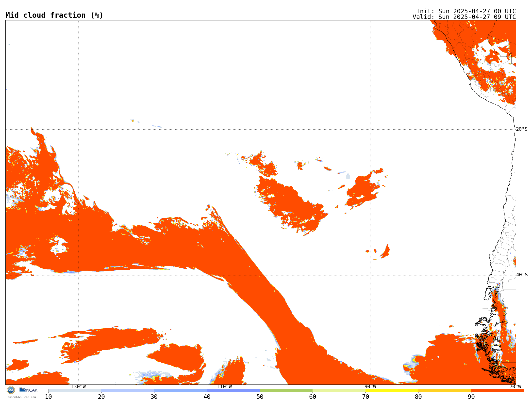Click the 40–50 periwinkle colorbar segment
The height and width of the screenshot is (400, 532).
click(233, 391)
